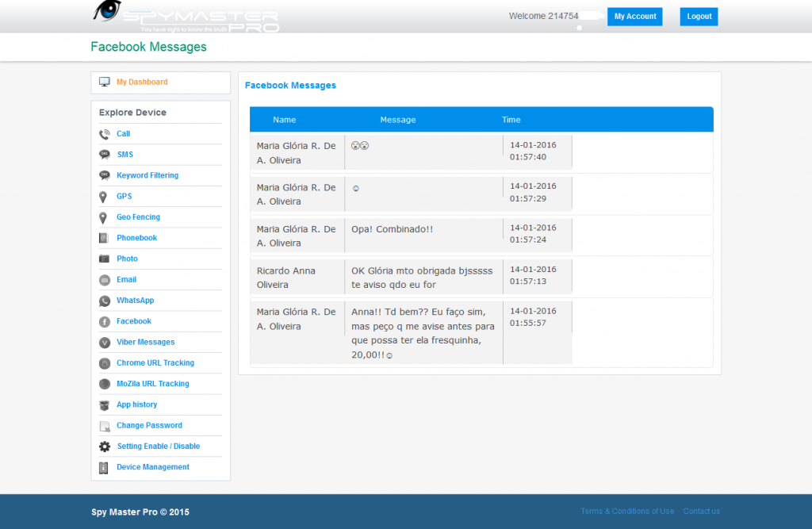Go to Device Management
This screenshot has height=529, width=812.
(153, 467)
